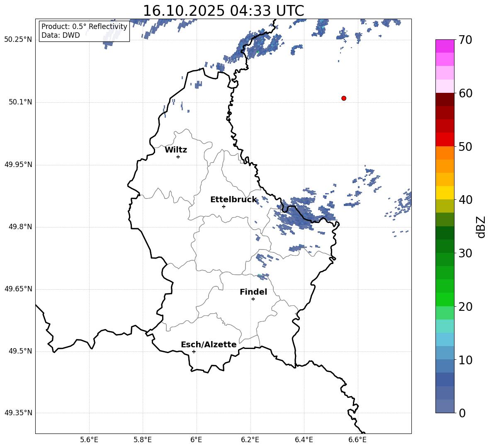The height and width of the screenshot is (448, 491).
Task: Click the Product: 0.5° Reflectivity text
Action: (84, 26)
